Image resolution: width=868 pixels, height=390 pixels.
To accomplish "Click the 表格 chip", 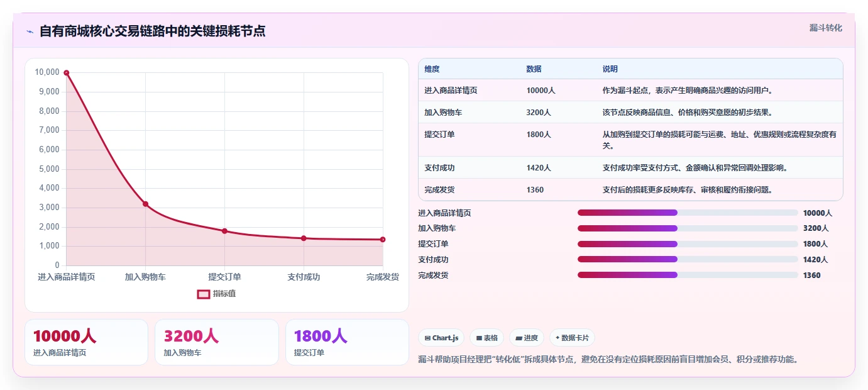I will tap(486, 338).
